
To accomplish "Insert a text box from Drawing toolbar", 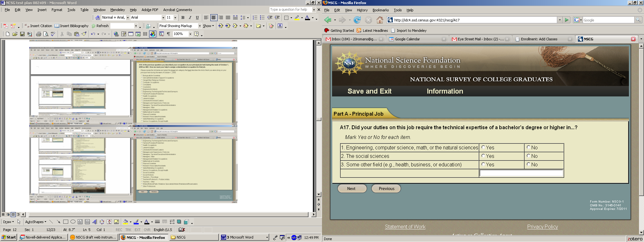I will coord(80,222).
